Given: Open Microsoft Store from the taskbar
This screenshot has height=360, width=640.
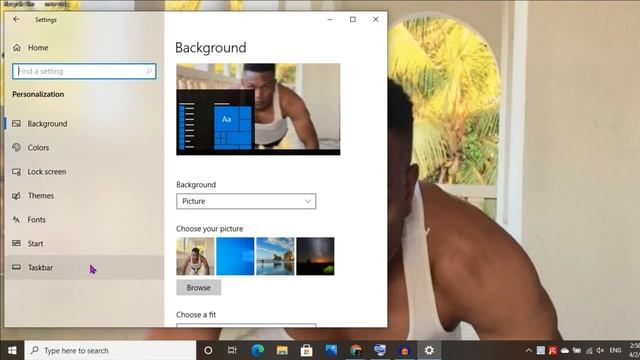Looking at the screenshot, I should click(307, 350).
